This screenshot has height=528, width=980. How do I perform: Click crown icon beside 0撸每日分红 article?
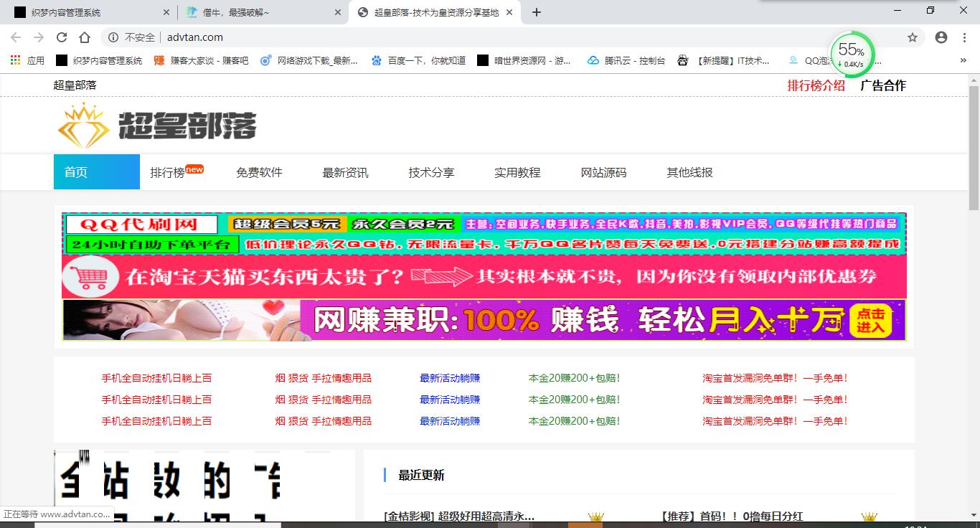tap(870, 517)
